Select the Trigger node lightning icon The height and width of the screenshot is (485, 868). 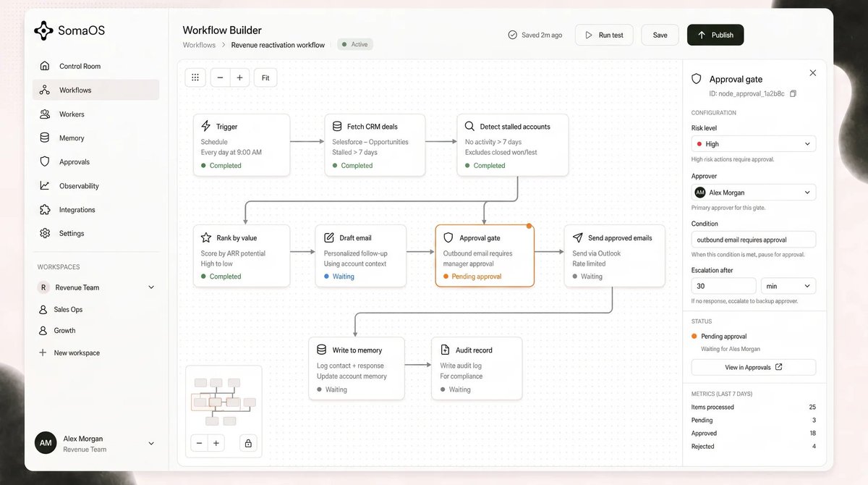[x=206, y=126]
